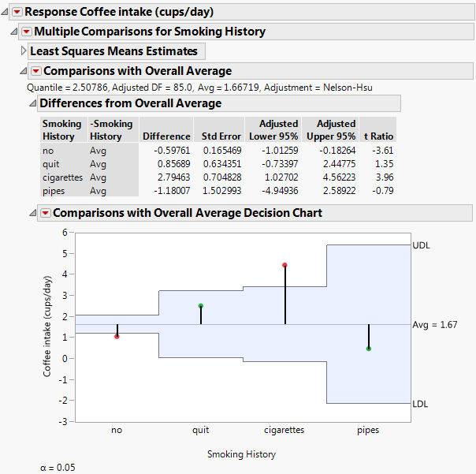Click the green quit data point
Image resolution: width=476 pixels, height=474 pixels.
[x=201, y=306]
